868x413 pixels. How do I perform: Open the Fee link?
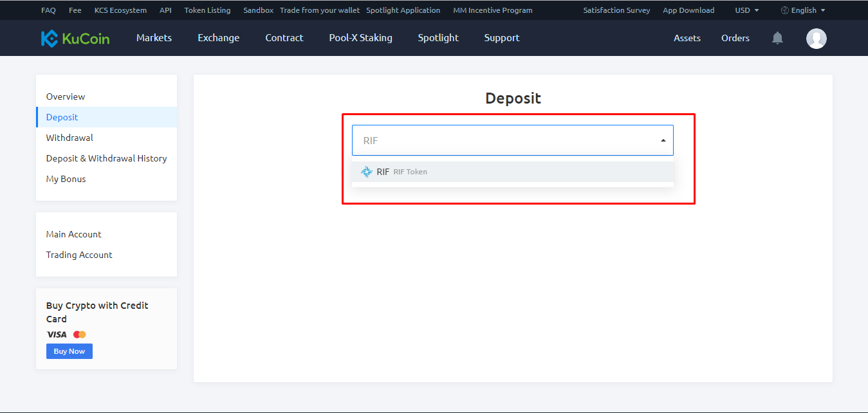click(x=75, y=10)
